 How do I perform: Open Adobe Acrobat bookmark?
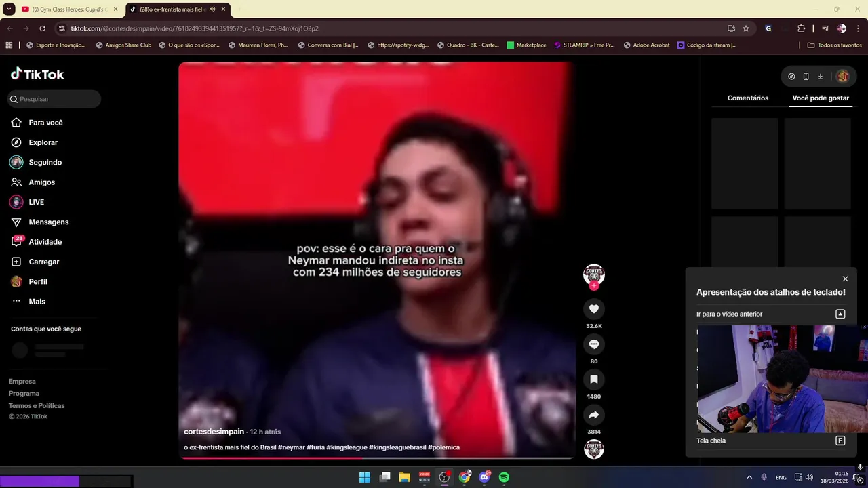tap(646, 45)
